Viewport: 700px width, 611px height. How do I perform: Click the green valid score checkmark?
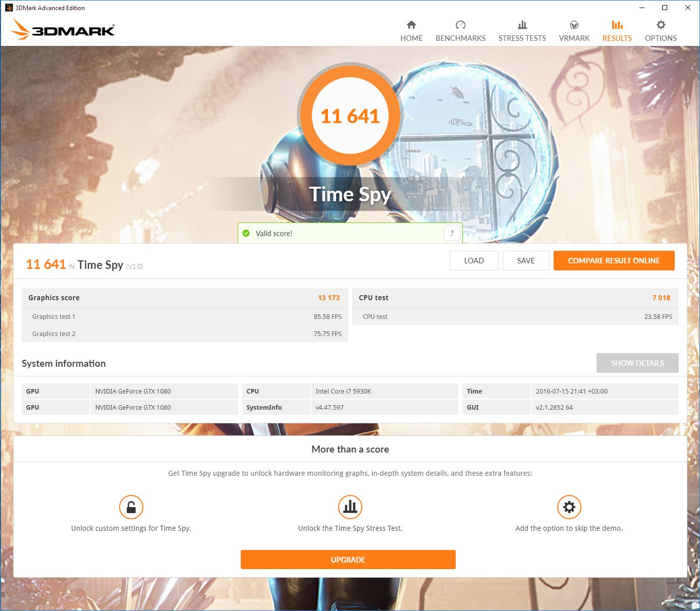(x=246, y=233)
